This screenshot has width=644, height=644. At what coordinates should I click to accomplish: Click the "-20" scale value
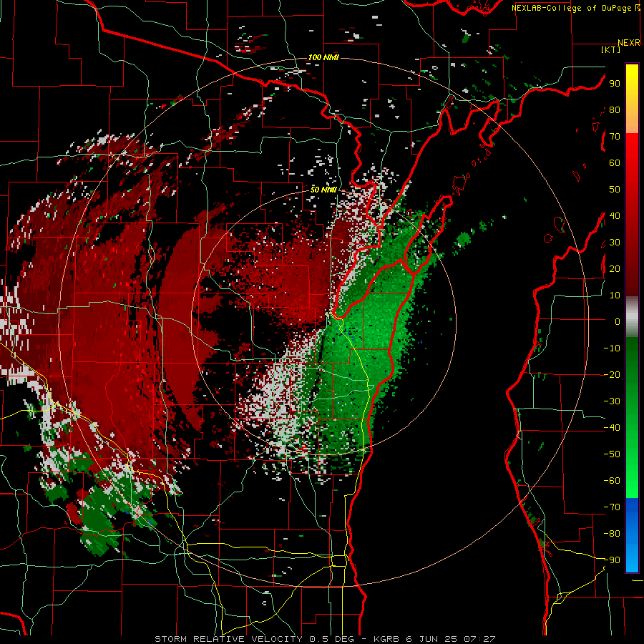pyautogui.click(x=612, y=374)
